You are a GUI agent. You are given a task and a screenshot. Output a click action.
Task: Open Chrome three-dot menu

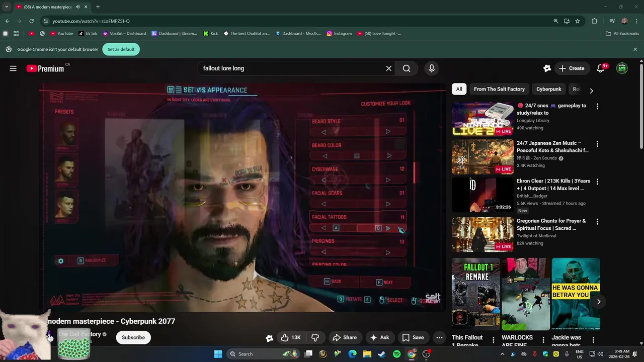636,21
